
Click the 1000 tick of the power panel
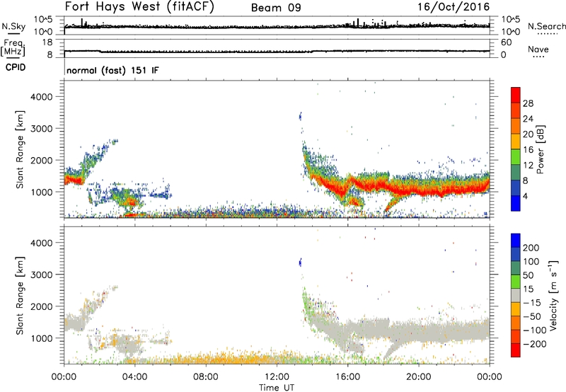(x=42, y=192)
